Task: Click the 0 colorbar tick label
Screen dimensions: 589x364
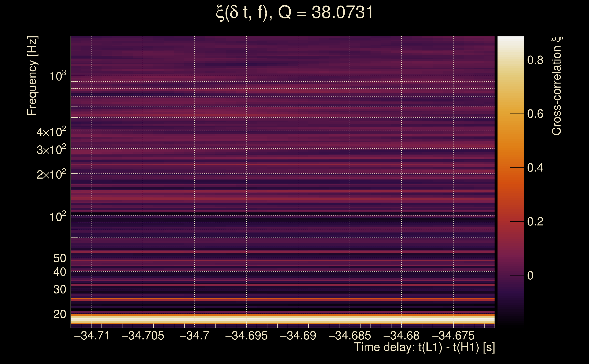Action: pyautogui.click(x=530, y=276)
